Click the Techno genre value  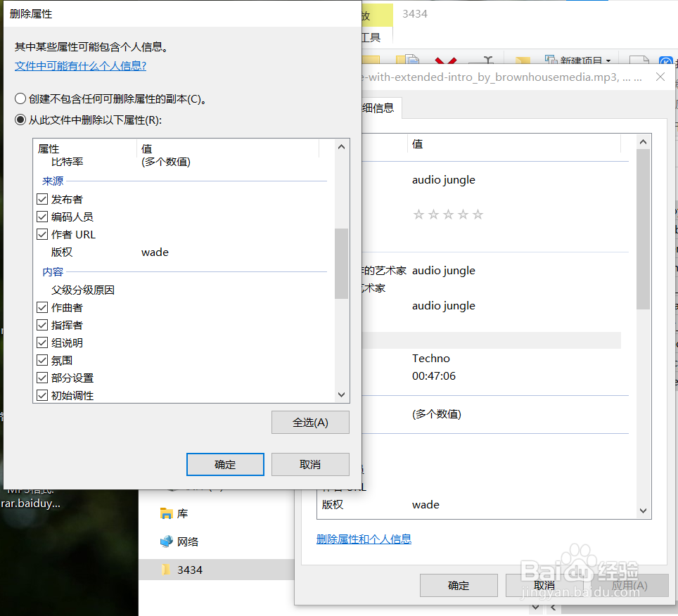430,359
